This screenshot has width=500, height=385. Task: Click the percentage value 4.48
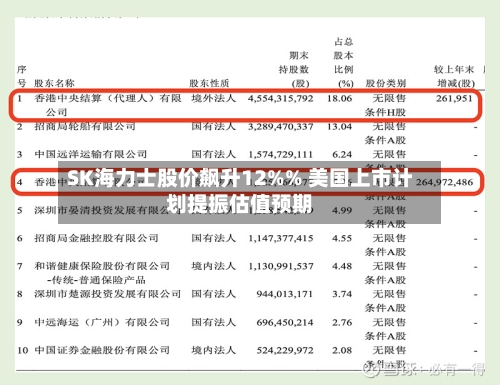[x=342, y=267]
